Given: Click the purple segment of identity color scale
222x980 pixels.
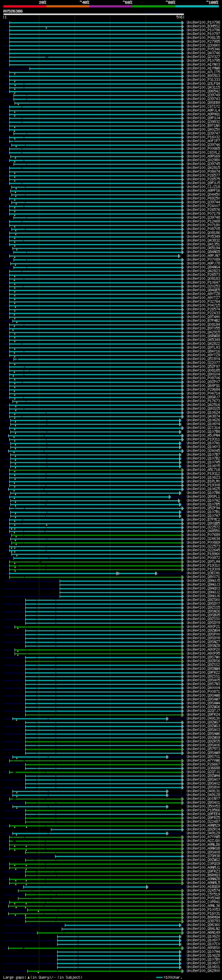Looking at the screenshot, I should coord(111,6).
